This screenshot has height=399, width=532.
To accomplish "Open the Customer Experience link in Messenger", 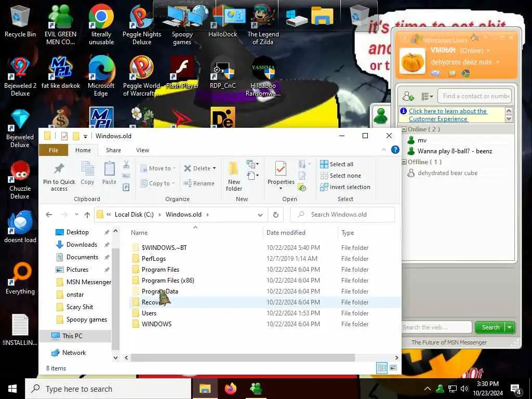I will tap(447, 115).
